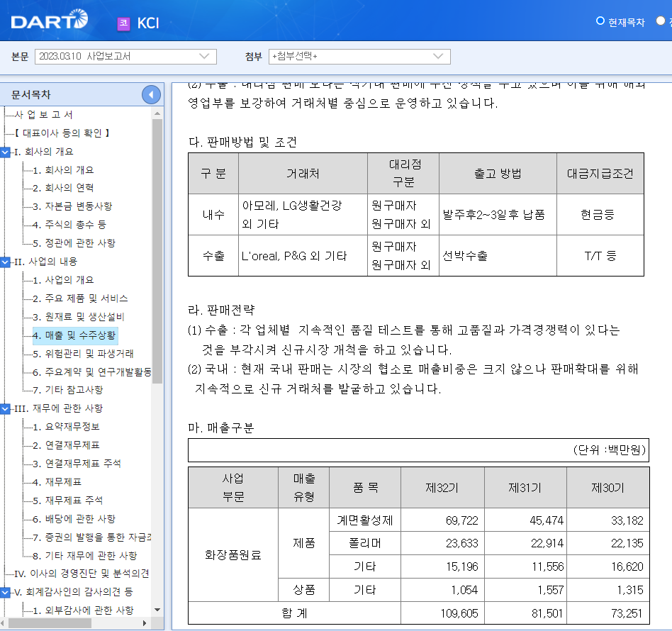Click 아모레, LG생활건강 customer cell
This screenshot has height=631, width=672.
pos(303,215)
